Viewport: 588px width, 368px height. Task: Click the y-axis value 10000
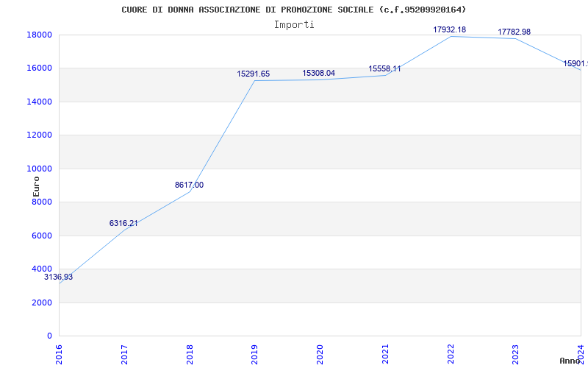(39, 169)
